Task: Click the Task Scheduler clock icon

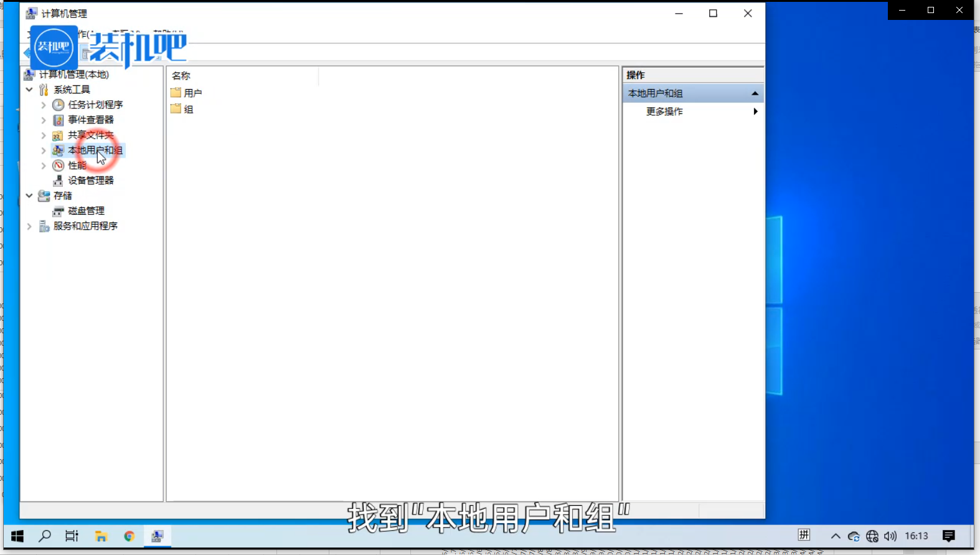Action: tap(58, 105)
